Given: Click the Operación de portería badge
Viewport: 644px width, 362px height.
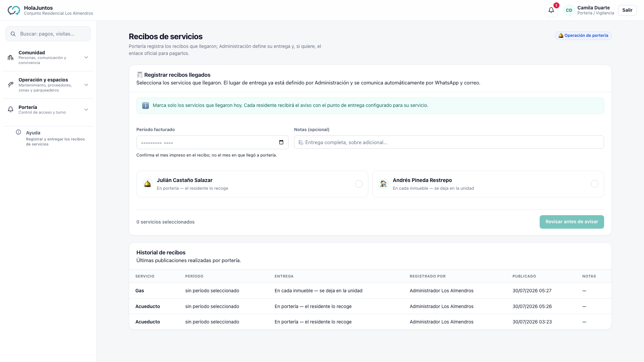Looking at the screenshot, I should (x=583, y=36).
